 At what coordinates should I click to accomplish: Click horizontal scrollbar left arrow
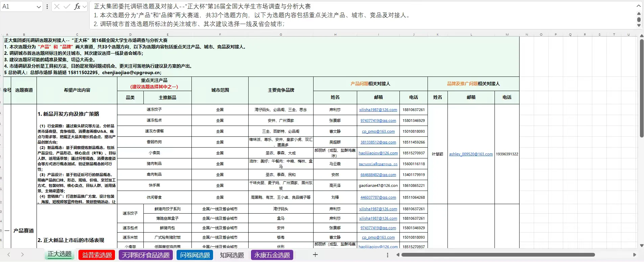(398, 255)
